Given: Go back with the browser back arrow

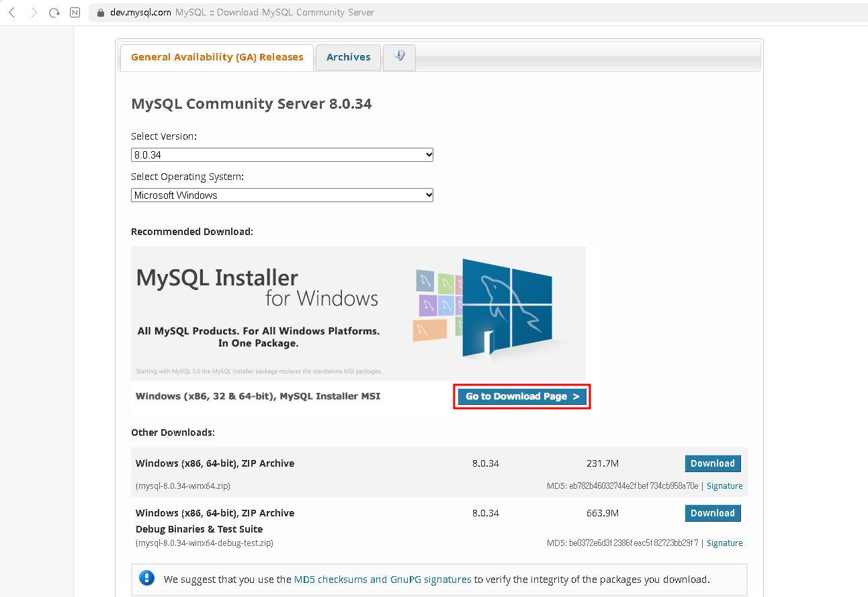Looking at the screenshot, I should [12, 13].
